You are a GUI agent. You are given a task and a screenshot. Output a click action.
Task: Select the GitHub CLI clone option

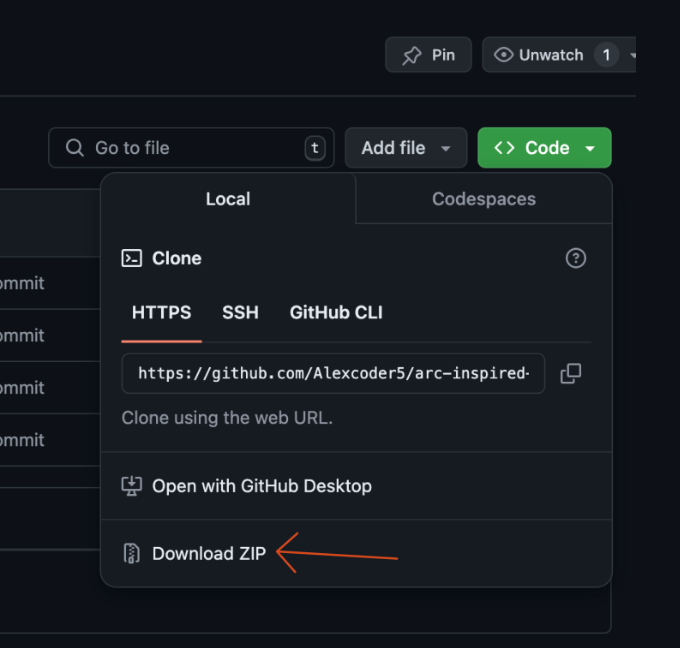(336, 312)
